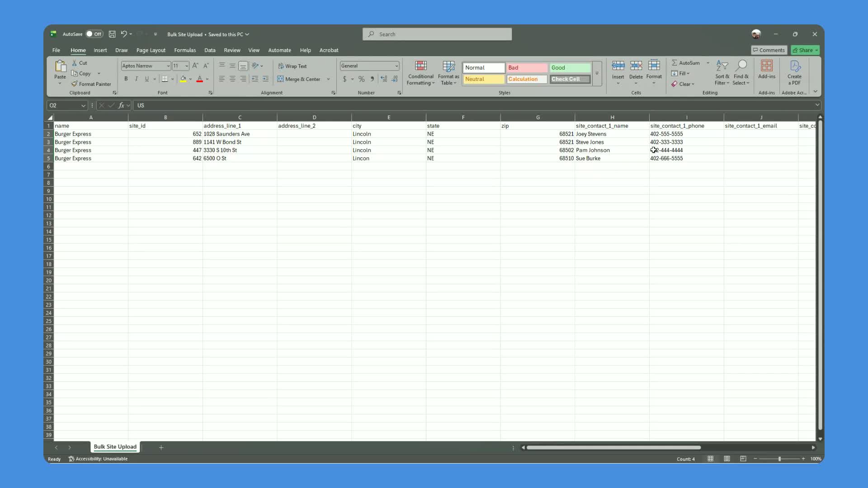The height and width of the screenshot is (488, 868).
Task: Click the Search box
Action: 437,34
